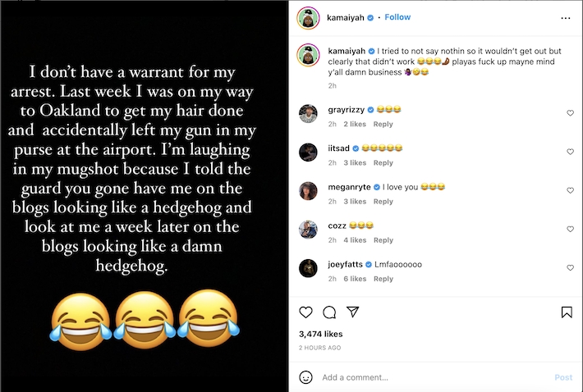Like grayrizzy's comment heart
This screenshot has width=583, height=392.
570,113
